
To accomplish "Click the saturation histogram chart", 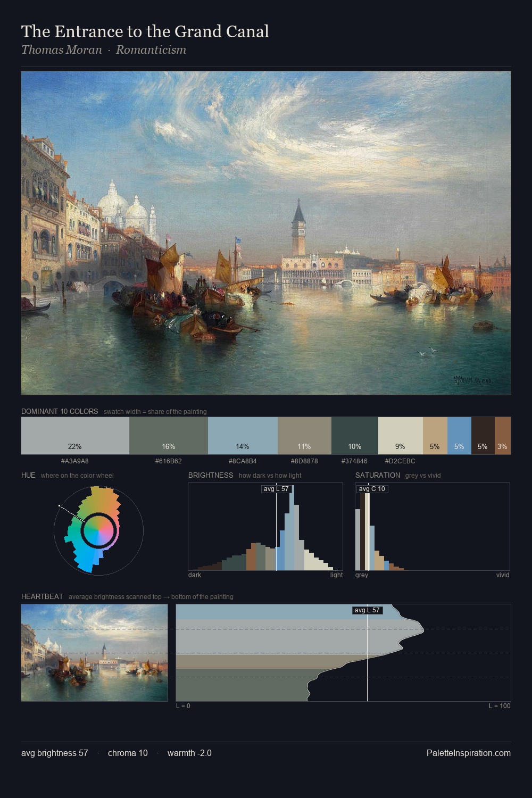I will (x=433, y=527).
